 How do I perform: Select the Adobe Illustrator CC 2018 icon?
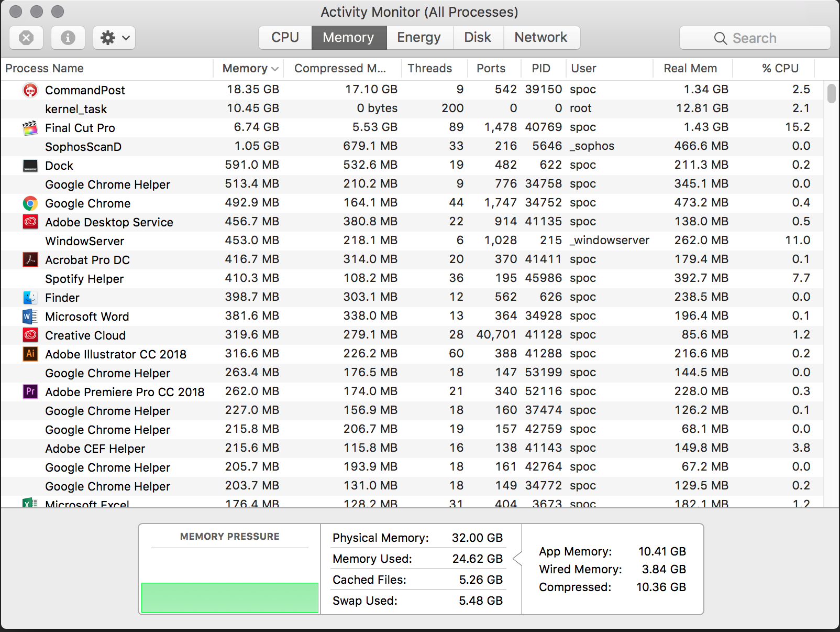coord(30,354)
